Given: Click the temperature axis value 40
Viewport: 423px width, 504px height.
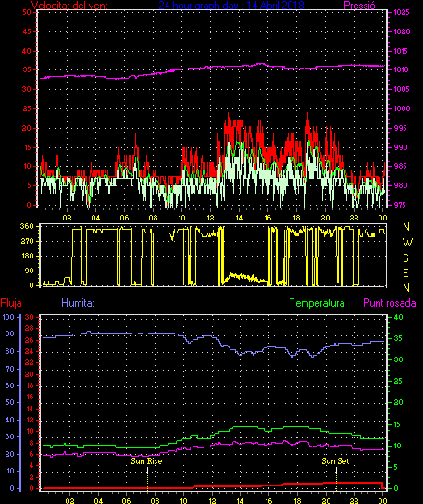Looking at the screenshot, I should point(398,317).
